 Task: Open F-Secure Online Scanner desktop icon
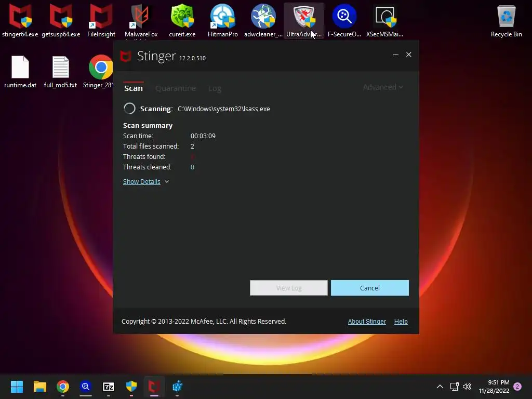pos(344,20)
